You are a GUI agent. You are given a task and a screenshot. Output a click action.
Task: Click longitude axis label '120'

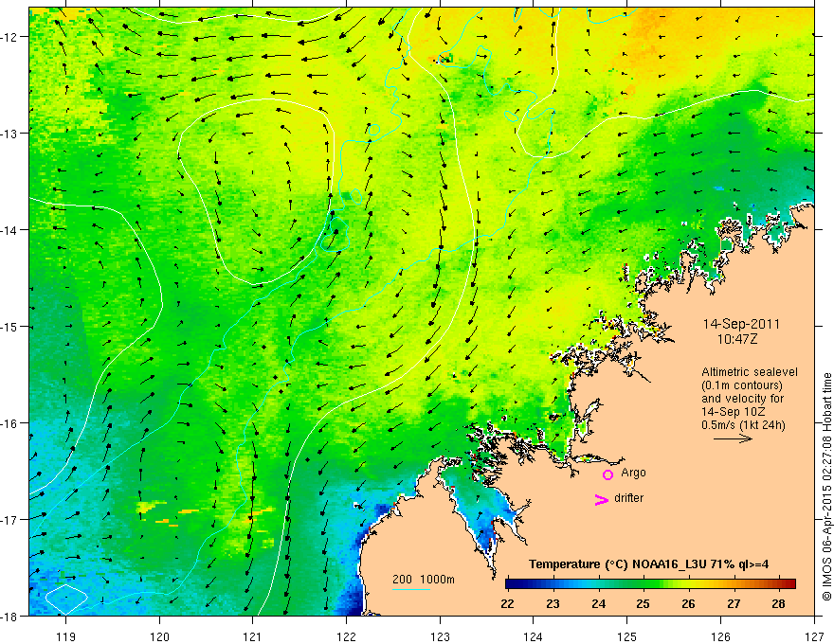tap(159, 637)
